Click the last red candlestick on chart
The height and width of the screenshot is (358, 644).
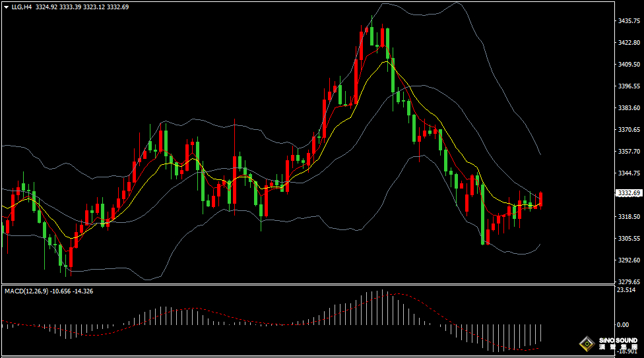541,199
